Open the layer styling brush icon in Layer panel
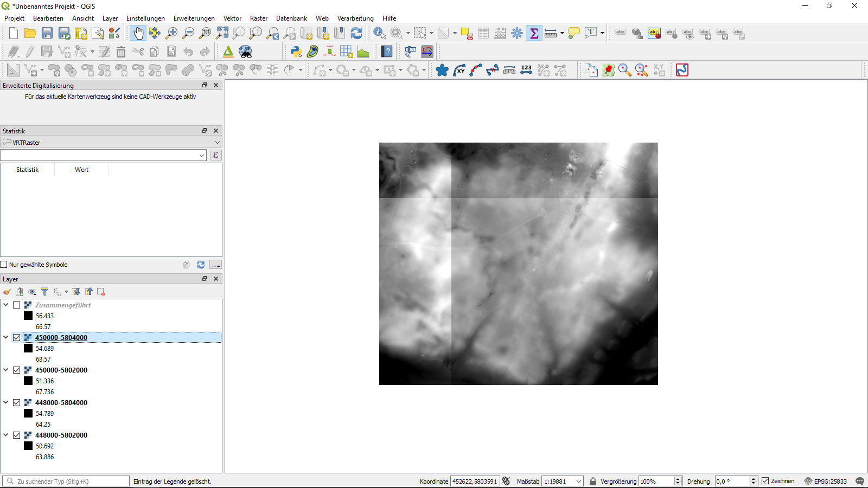This screenshot has width=868, height=488. (x=7, y=292)
